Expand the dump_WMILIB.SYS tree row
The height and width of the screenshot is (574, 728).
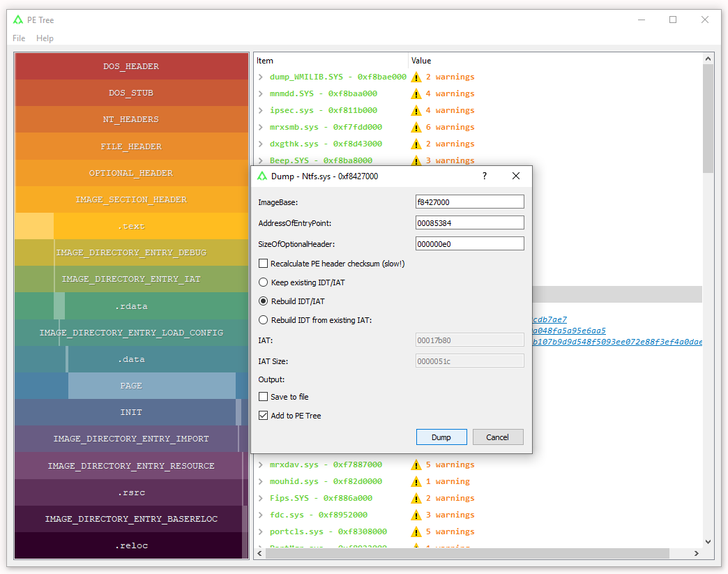pyautogui.click(x=261, y=77)
